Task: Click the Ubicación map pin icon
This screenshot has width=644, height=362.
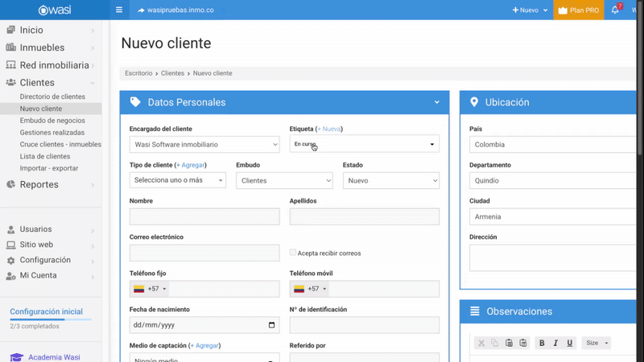Action: pyautogui.click(x=474, y=102)
